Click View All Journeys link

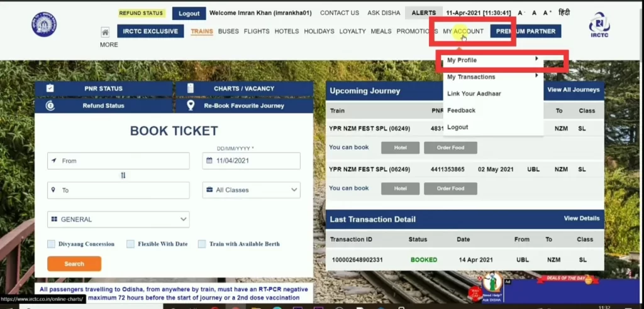(574, 89)
